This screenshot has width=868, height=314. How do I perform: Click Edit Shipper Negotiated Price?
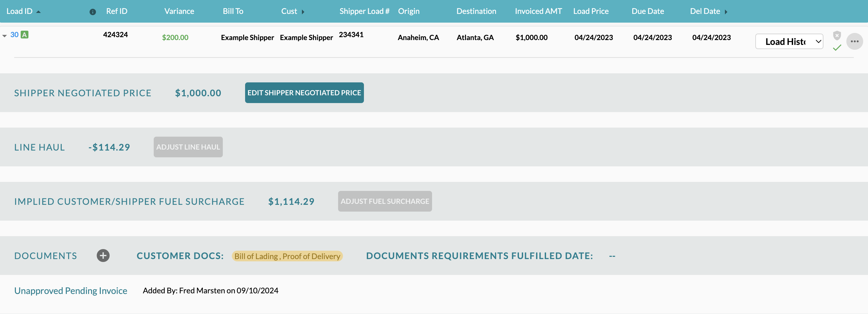click(x=304, y=92)
